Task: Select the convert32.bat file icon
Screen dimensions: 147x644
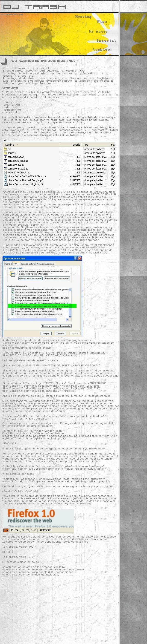Action: pos(6,157)
